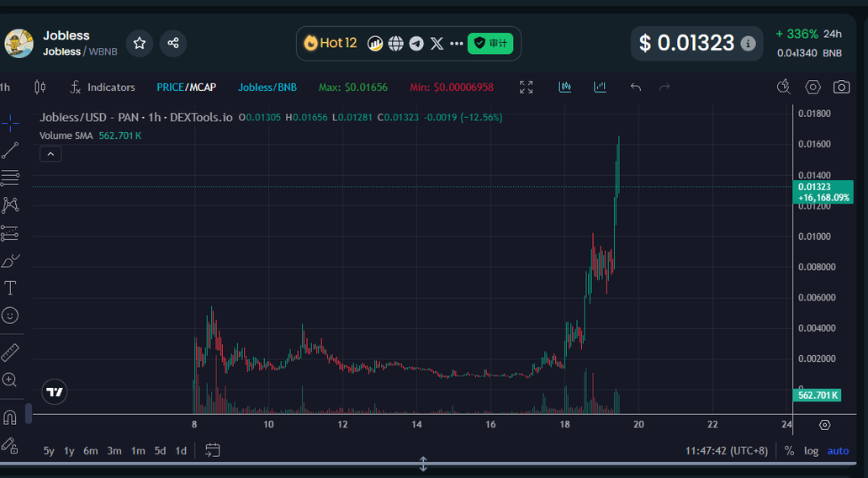
Task: Toggle percent scale mode
Action: tap(790, 451)
